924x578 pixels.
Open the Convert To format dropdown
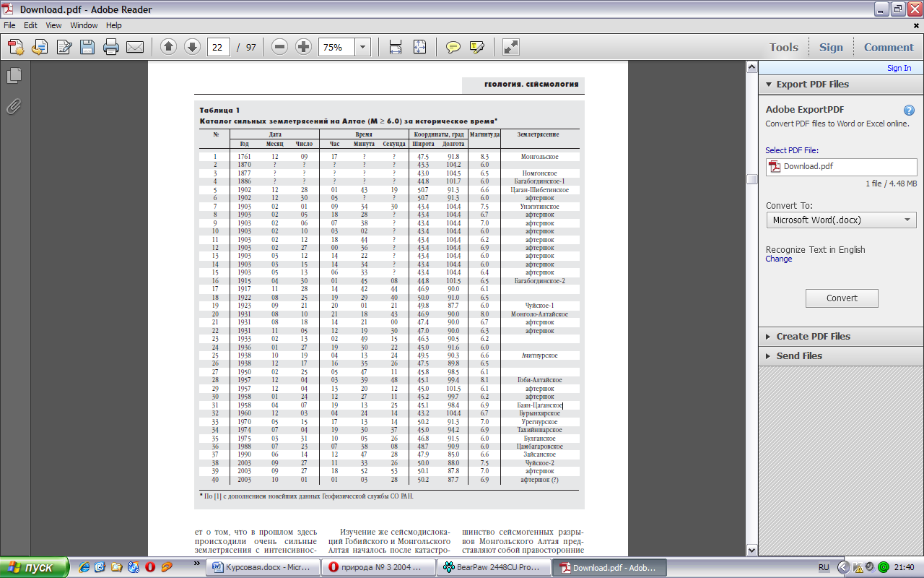(842, 220)
